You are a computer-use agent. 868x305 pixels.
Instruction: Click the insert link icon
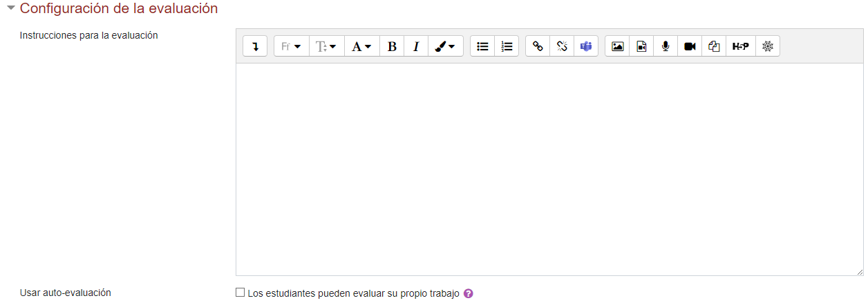[538, 46]
